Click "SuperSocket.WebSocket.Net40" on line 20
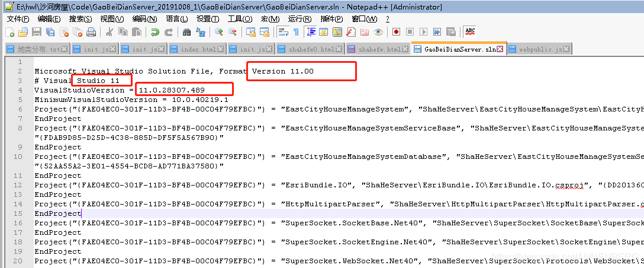The height and width of the screenshot is (268, 644). [x=351, y=261]
